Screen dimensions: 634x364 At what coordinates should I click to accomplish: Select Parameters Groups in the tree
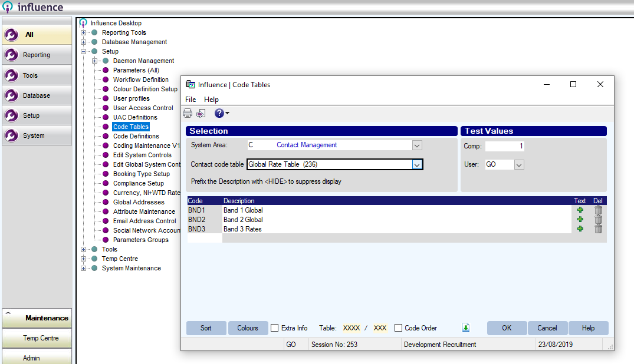point(141,240)
